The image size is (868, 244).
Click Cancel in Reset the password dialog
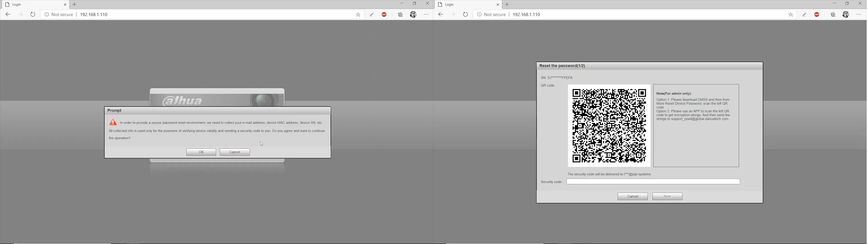[632, 196]
